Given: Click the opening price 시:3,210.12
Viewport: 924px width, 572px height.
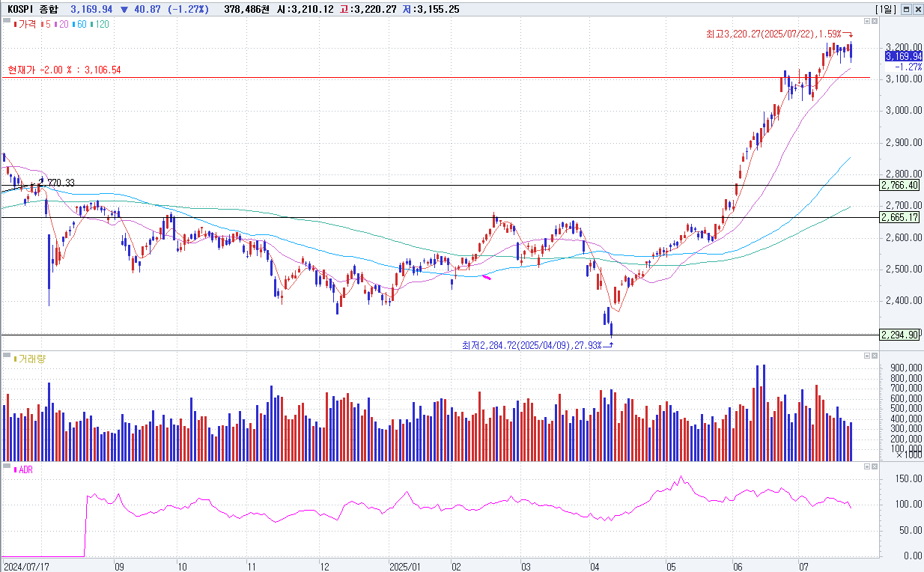Looking at the screenshot, I should 306,9.
